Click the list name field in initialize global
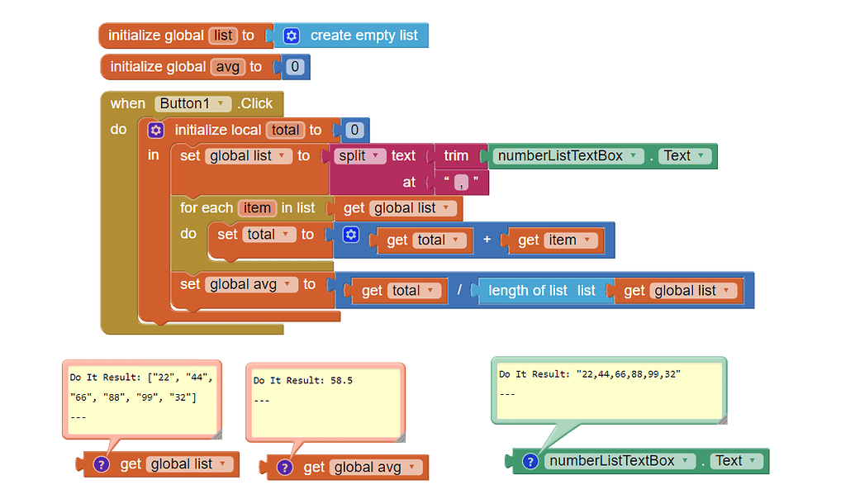The height and width of the screenshot is (504, 855). 223,36
